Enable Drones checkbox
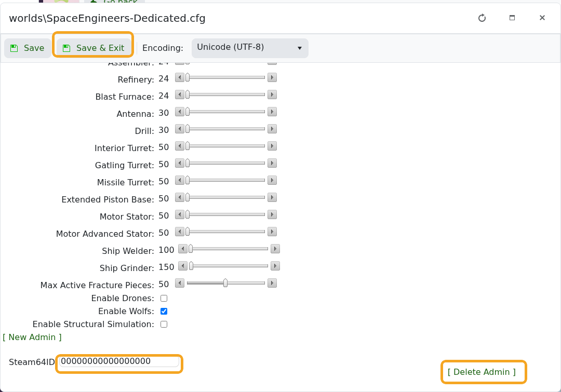 click(x=164, y=299)
